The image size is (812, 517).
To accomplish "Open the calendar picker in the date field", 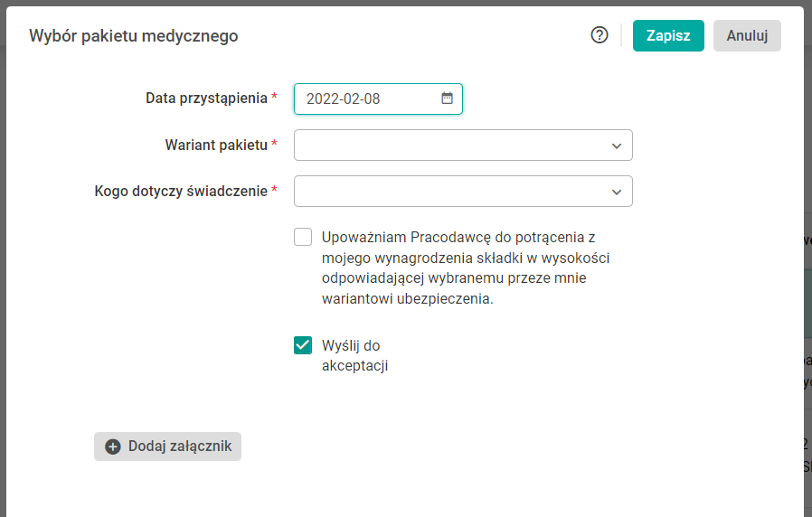I will point(447,99).
